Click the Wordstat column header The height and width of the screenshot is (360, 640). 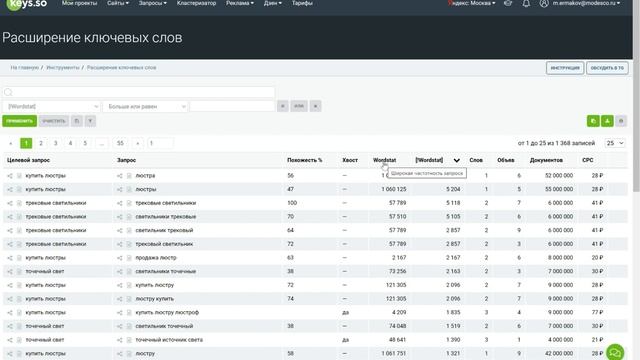click(x=384, y=160)
